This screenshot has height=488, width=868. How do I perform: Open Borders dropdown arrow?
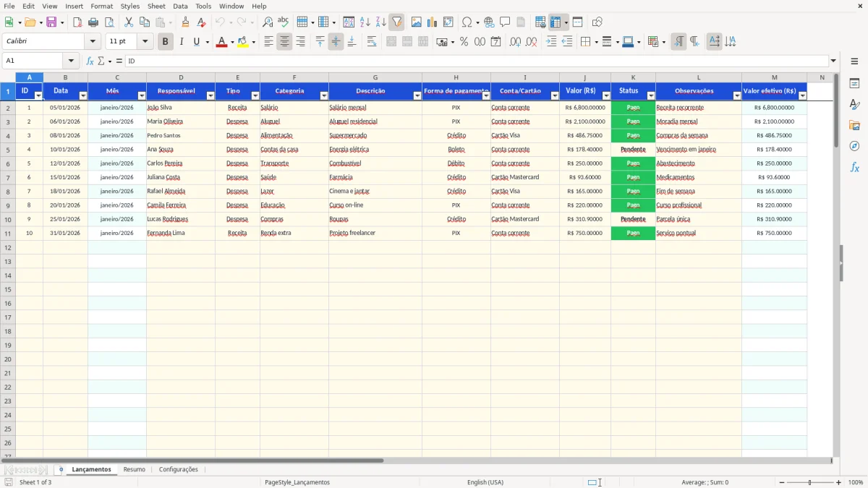596,42
